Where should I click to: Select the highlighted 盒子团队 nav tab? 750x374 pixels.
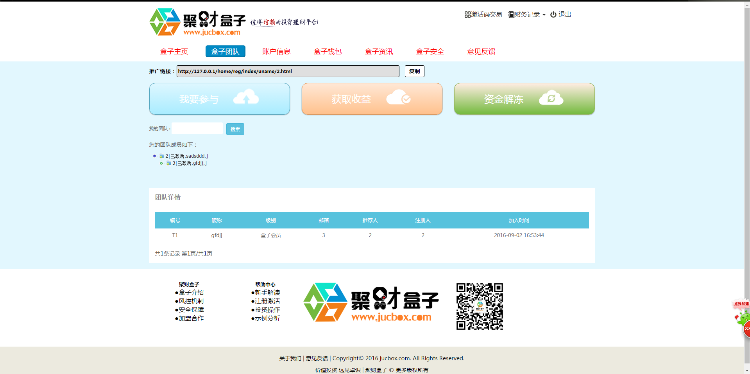click(225, 52)
